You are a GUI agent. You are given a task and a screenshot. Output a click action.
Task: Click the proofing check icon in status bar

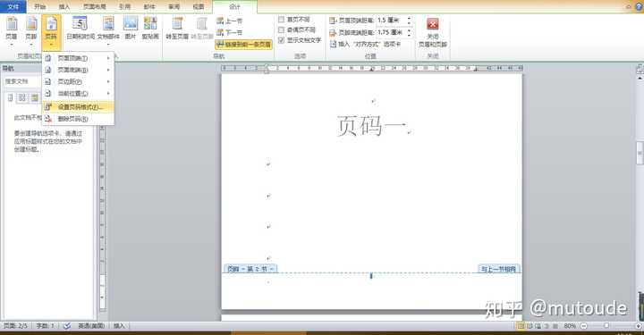pyautogui.click(x=66, y=325)
